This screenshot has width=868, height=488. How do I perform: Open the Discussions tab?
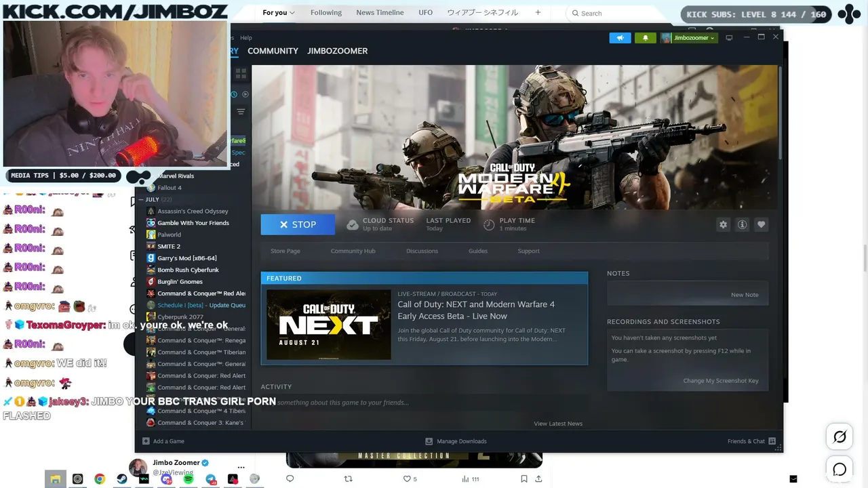[422, 251]
